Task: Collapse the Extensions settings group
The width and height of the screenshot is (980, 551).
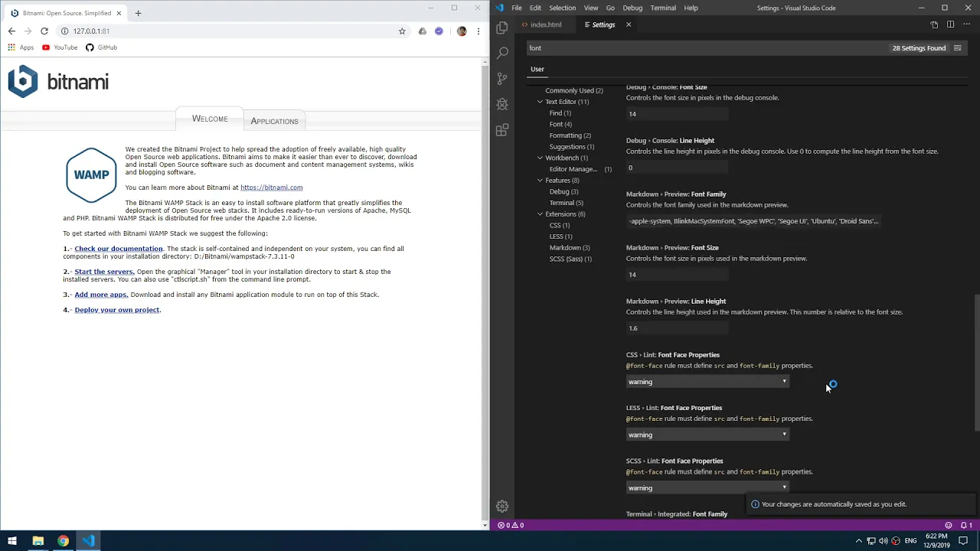Action: coord(540,214)
